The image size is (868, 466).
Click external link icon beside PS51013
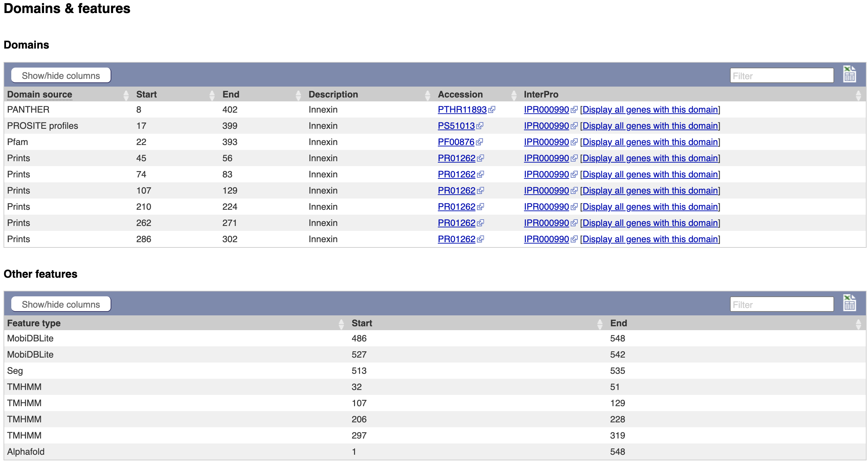[x=480, y=126]
